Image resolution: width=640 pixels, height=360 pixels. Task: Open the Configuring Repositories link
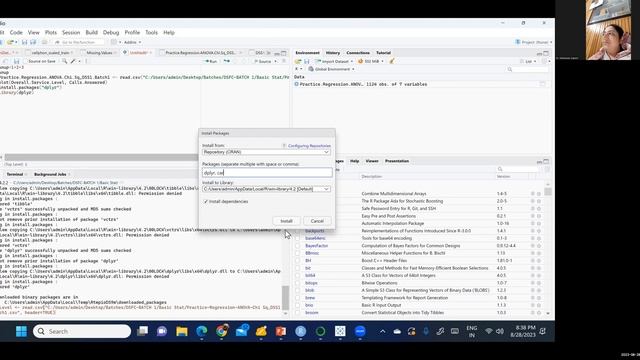point(309,146)
